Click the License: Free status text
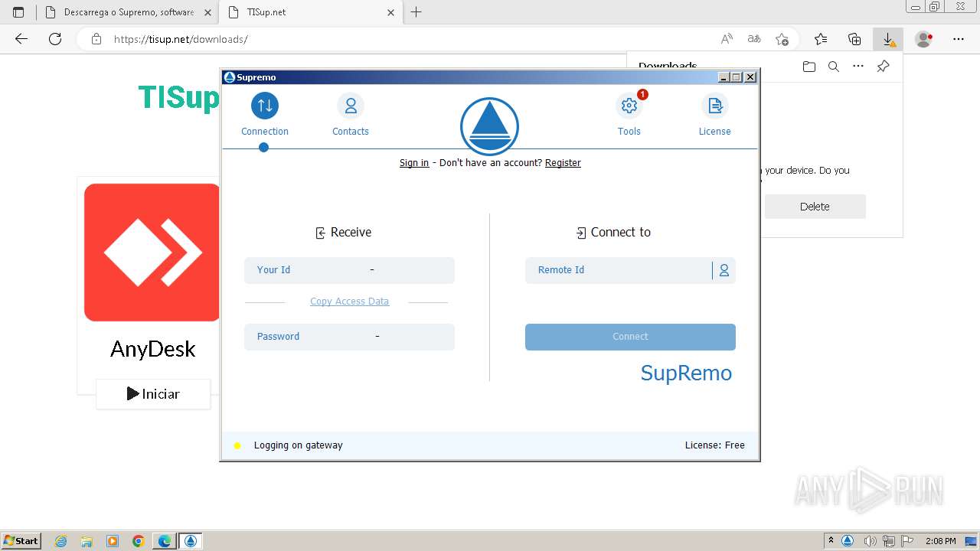 (x=714, y=445)
